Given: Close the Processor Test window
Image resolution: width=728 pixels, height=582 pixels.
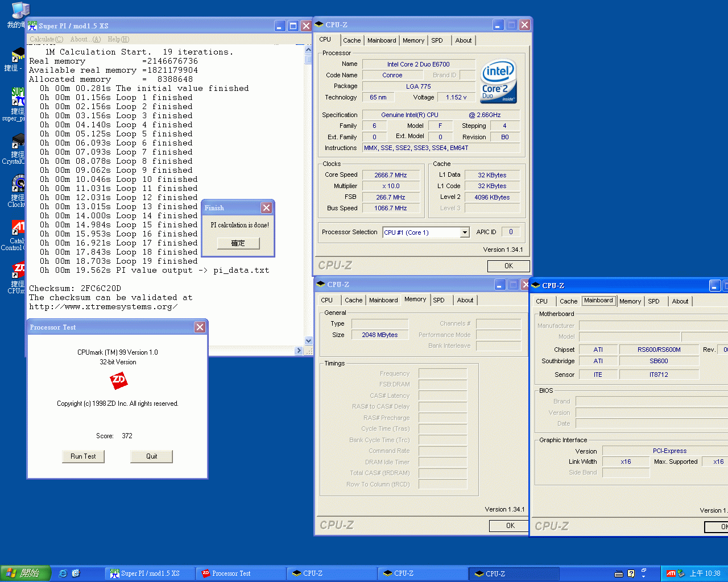Looking at the screenshot, I should point(200,327).
